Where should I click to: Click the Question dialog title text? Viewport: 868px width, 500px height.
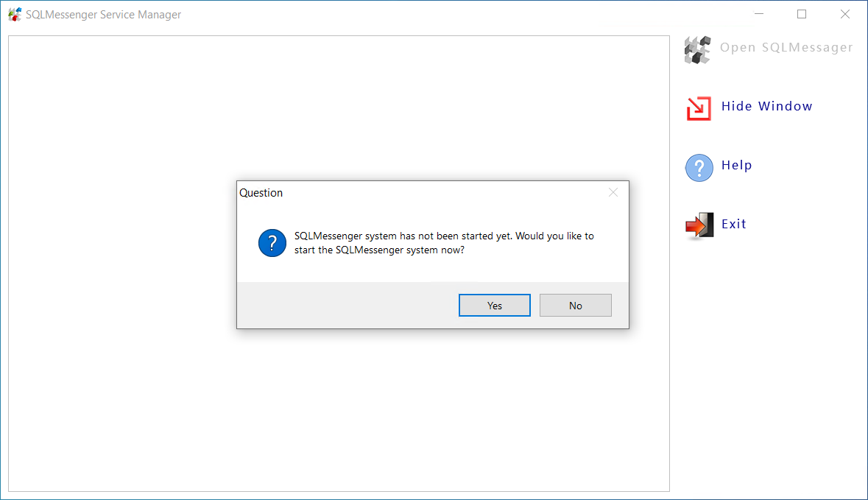tap(261, 193)
